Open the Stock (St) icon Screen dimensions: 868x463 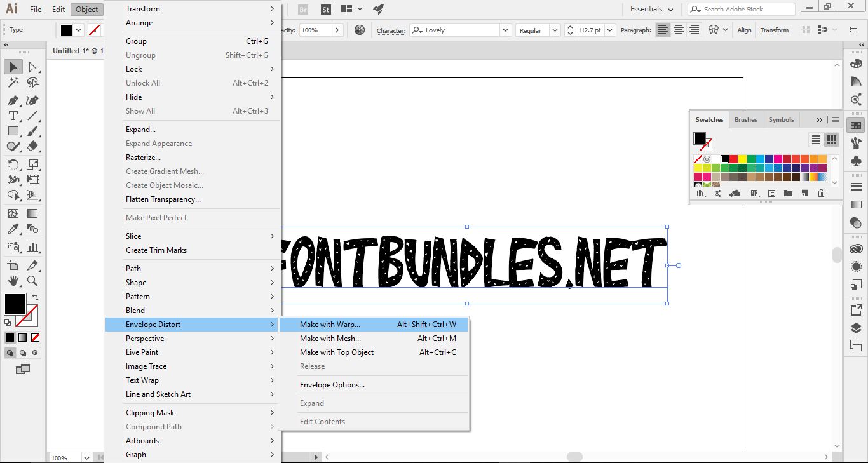pos(326,10)
